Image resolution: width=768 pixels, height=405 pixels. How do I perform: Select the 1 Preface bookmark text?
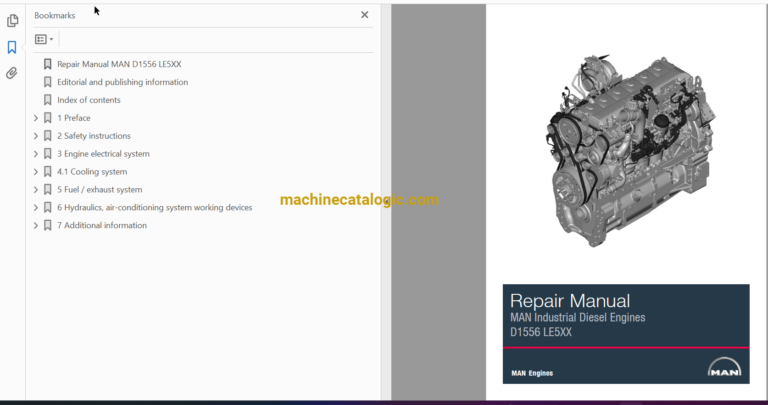pos(73,118)
